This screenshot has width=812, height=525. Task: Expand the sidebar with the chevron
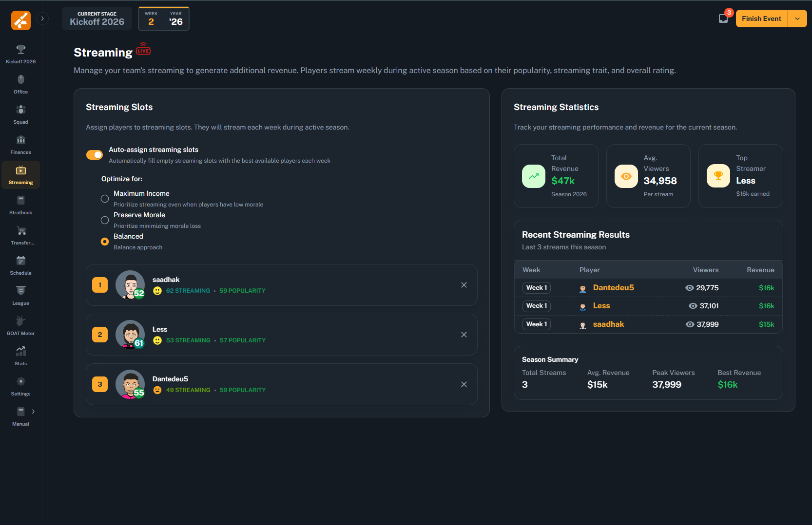tap(42, 19)
